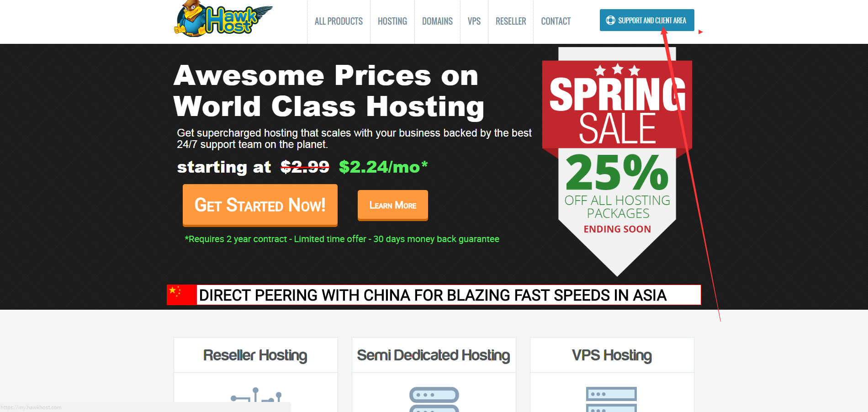Screen dimensions: 868x412
Task: Open the Hosting menu item
Action: click(x=392, y=21)
